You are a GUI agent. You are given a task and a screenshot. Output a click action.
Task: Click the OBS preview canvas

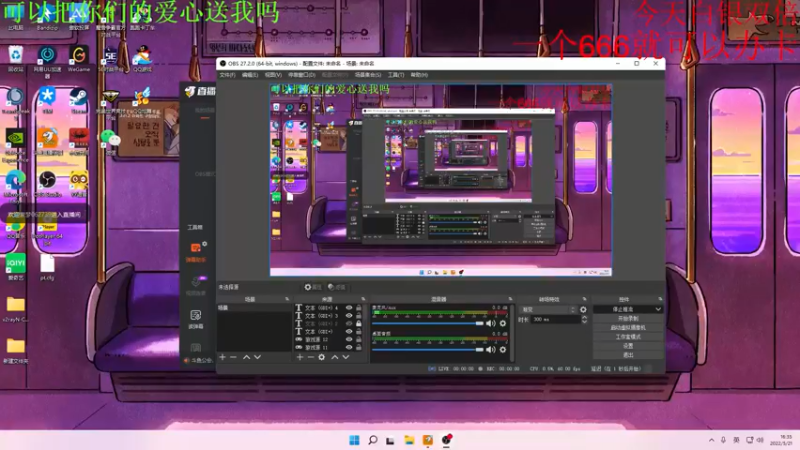441,180
